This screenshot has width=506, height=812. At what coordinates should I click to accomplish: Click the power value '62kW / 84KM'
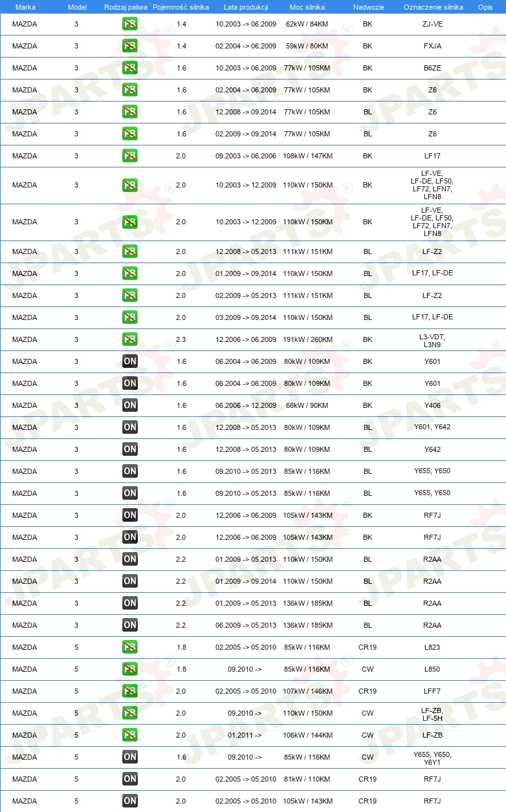[307, 25]
